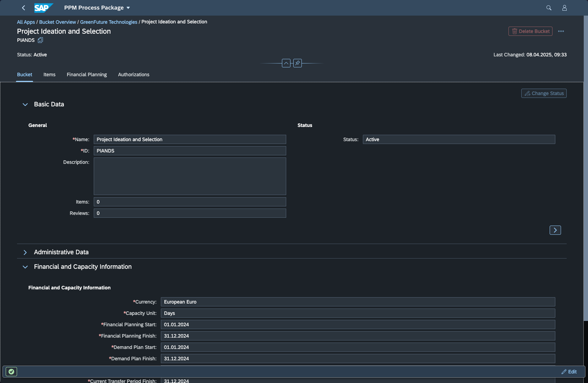This screenshot has height=383, width=588.
Task: Pin the page header
Action: pyautogui.click(x=298, y=63)
